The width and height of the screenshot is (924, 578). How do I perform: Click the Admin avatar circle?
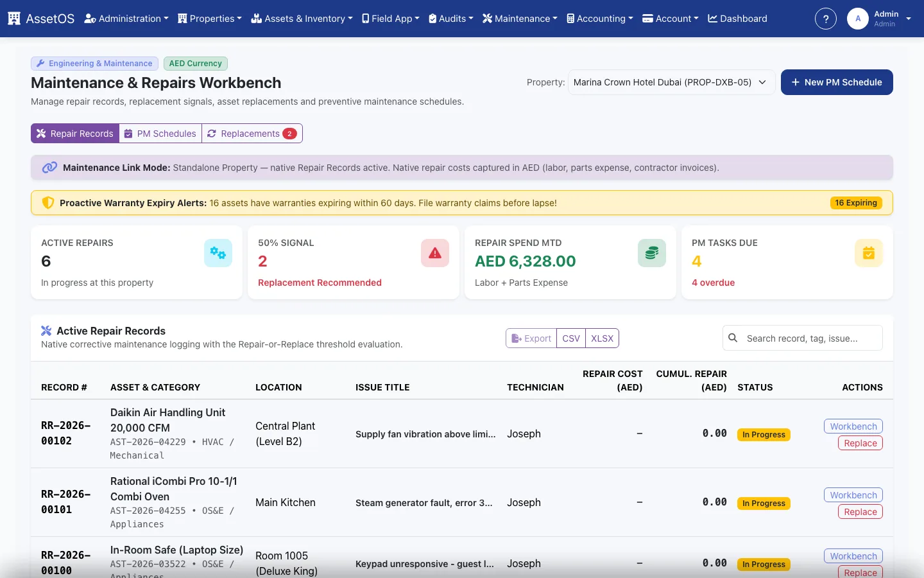pos(858,19)
